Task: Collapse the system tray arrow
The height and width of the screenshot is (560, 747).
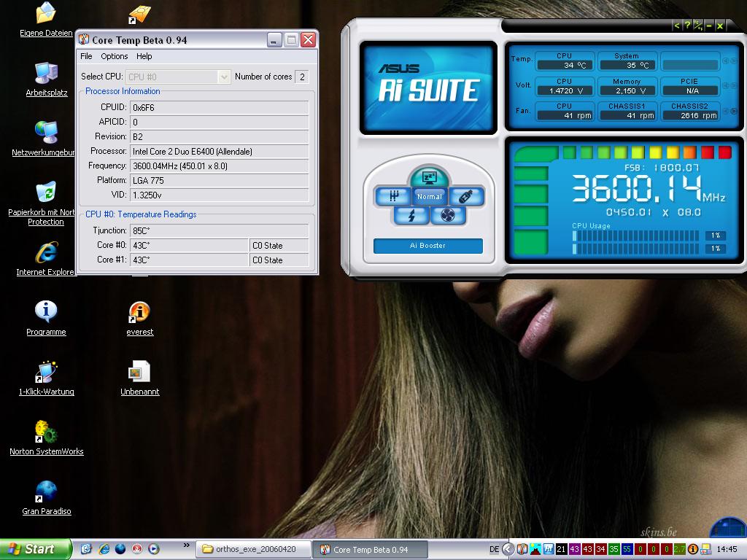Action: [x=508, y=550]
